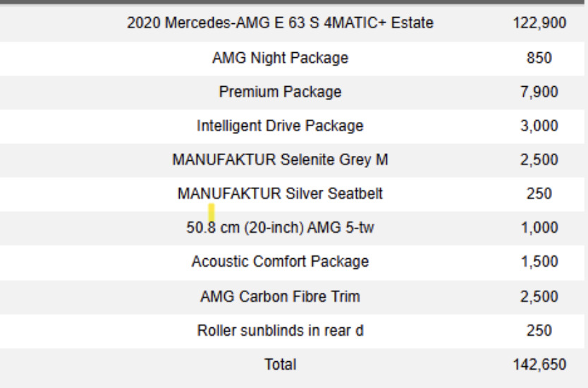Click the AMG Carbon Fibre Trim label
This screenshot has width=588, height=388.
tap(280, 296)
